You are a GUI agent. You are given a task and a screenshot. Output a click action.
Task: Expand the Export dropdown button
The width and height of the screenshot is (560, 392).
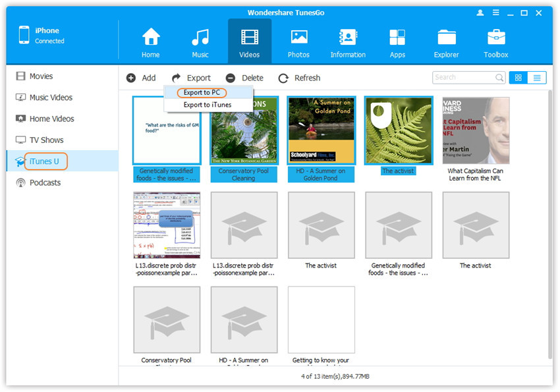(192, 78)
